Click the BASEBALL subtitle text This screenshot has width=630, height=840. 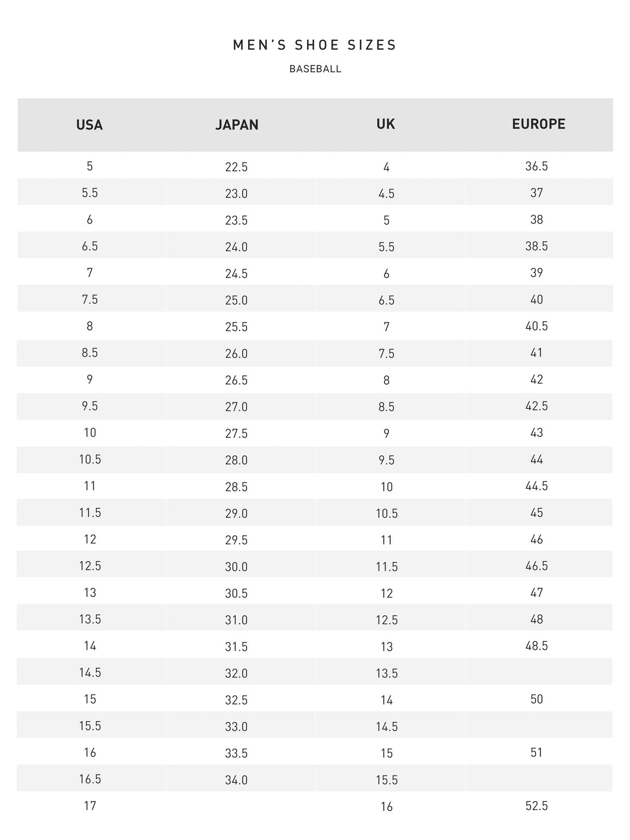315,69
